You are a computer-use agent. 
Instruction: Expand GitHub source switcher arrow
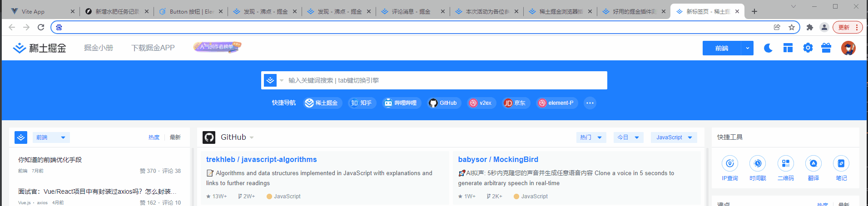(252, 137)
